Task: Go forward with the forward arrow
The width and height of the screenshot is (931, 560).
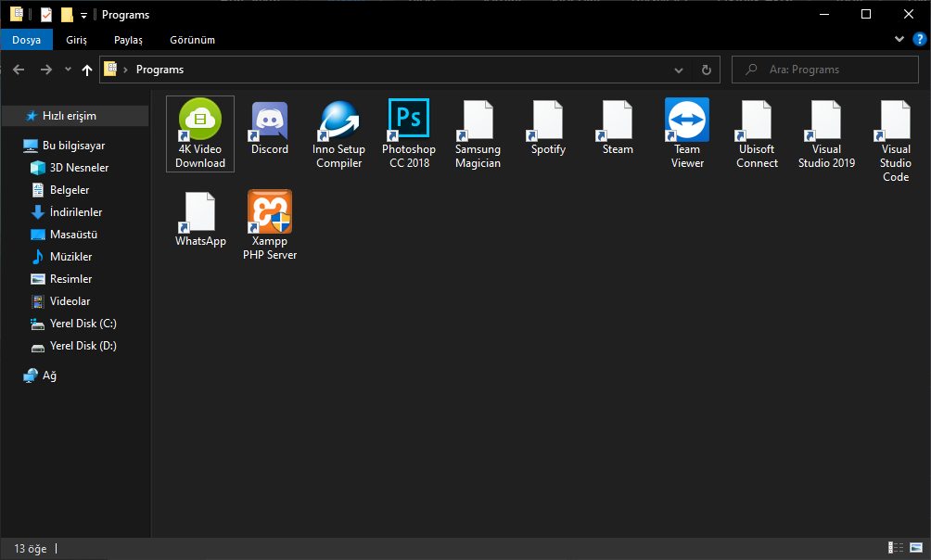Action: click(45, 70)
